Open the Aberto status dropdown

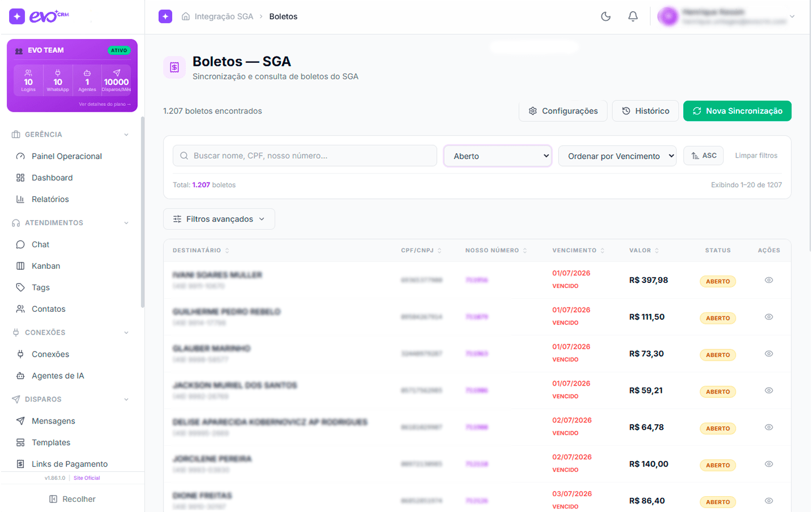(498, 156)
